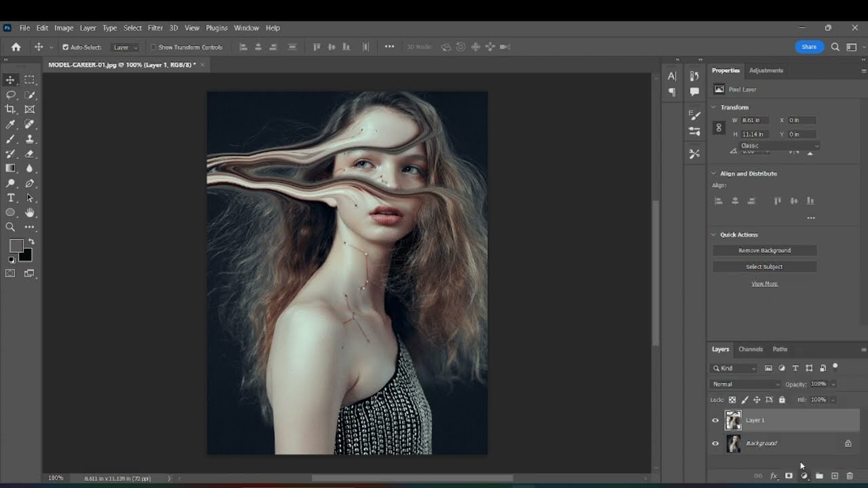This screenshot has width=868, height=488.
Task: Select the Crop tool
Action: (x=10, y=109)
